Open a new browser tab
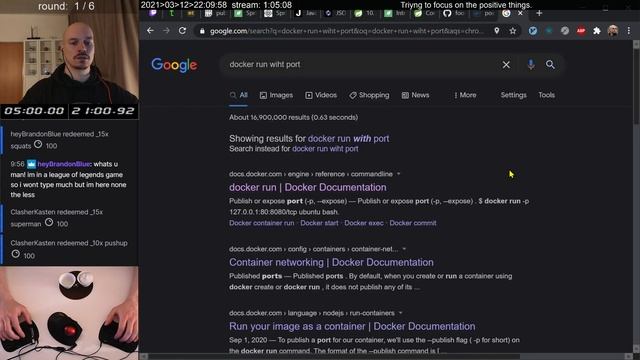Image resolution: width=640 pixels, height=360 pixels. pyautogui.click(x=539, y=13)
